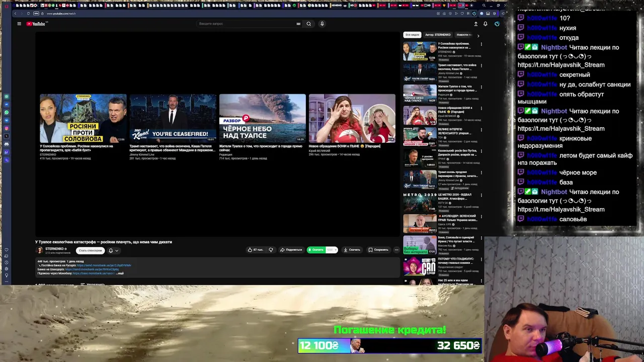Open the YouTube create/upload icon
Screen dimensions: 644x362
click(475, 24)
